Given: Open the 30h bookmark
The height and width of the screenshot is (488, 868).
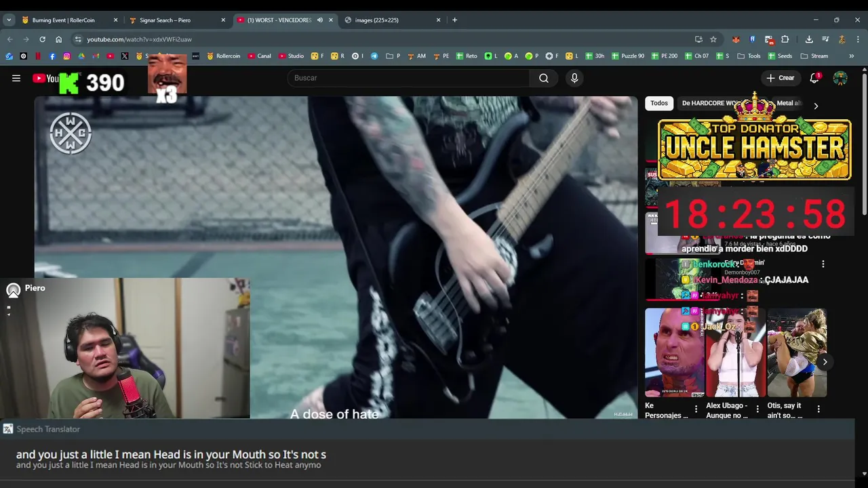Looking at the screenshot, I should point(595,56).
